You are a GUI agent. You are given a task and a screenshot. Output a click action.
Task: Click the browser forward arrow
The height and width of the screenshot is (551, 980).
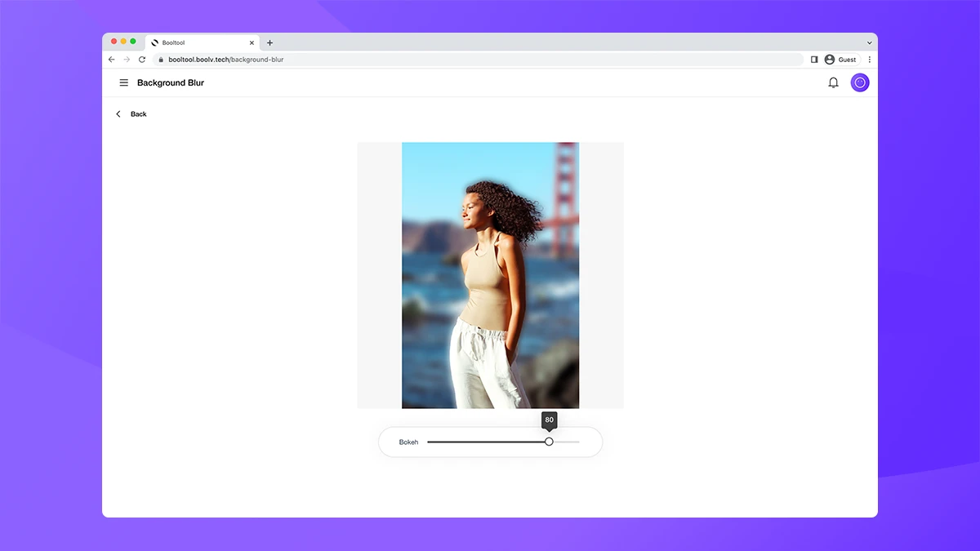click(x=127, y=60)
